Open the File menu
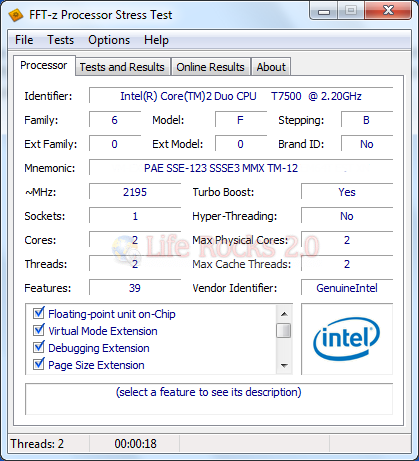The height and width of the screenshot is (461, 419). (x=24, y=40)
